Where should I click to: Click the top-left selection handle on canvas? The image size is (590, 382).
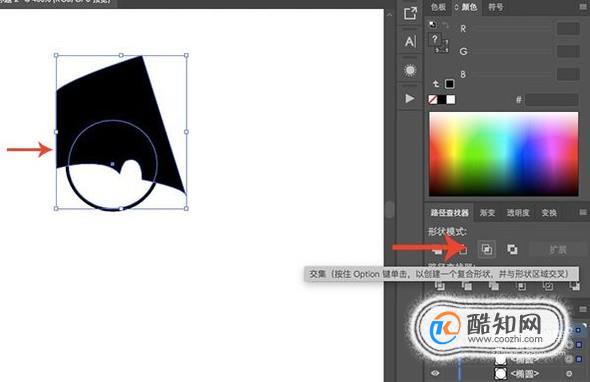pyautogui.click(x=56, y=55)
